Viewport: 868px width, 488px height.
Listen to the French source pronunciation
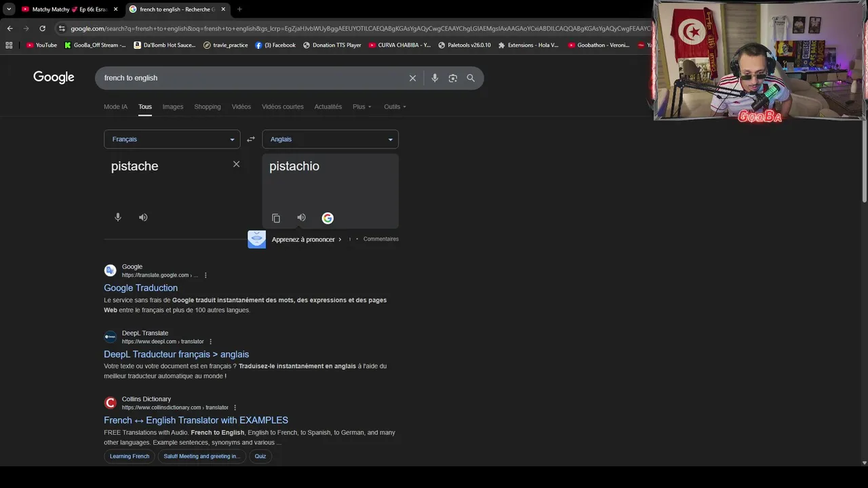pyautogui.click(x=143, y=217)
